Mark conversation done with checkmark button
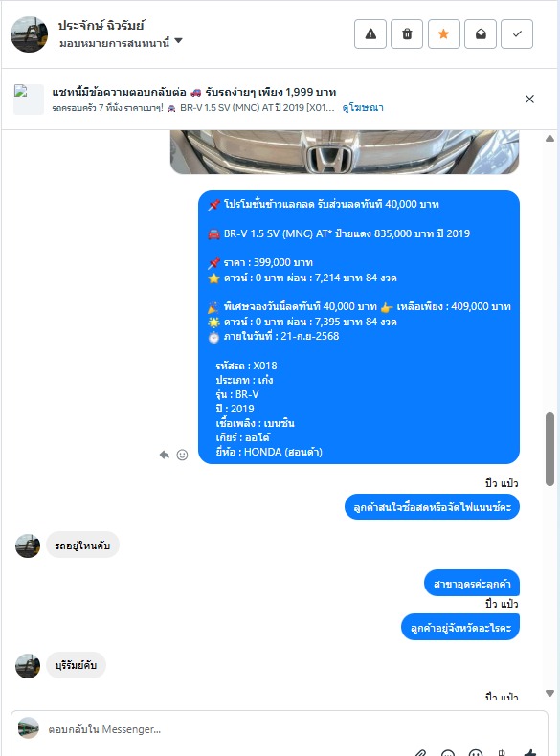Screen dimensions: 560x756 click(517, 34)
